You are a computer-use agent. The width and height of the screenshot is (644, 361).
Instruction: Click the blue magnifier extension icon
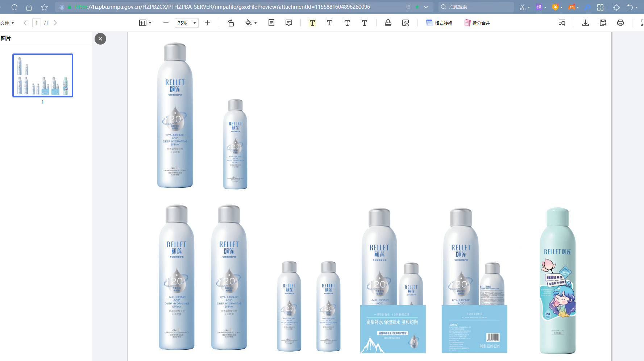point(587,7)
